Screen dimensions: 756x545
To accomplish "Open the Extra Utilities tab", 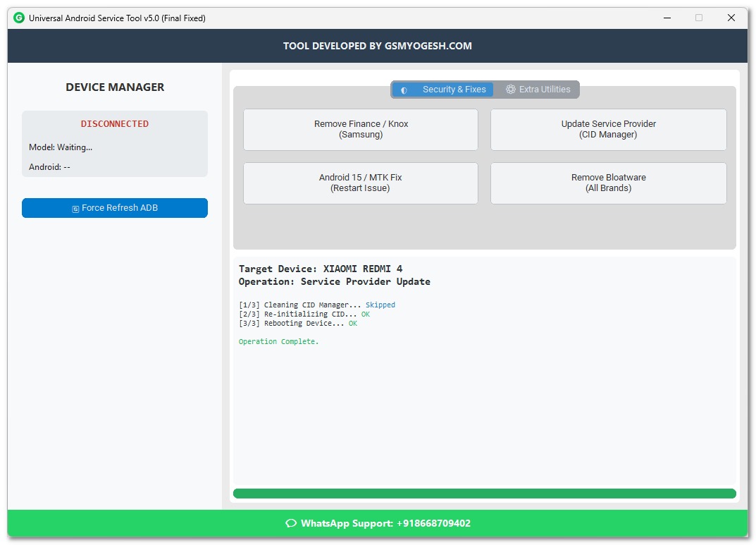I will pos(544,90).
